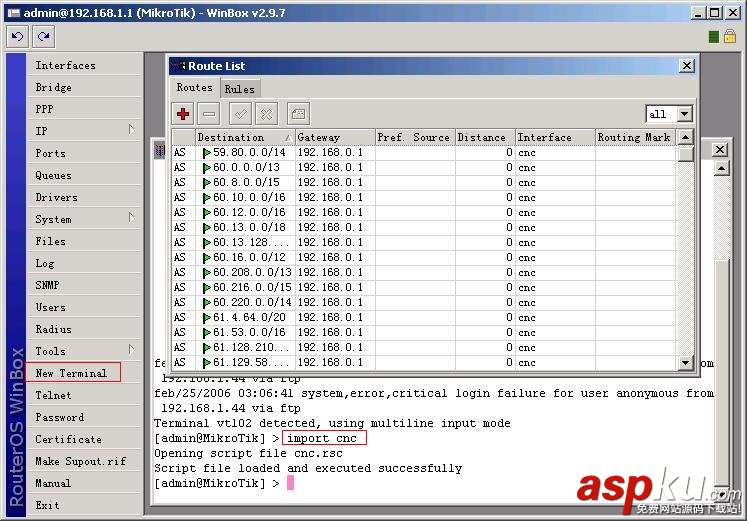Image resolution: width=747 pixels, height=521 pixels.
Task: Select route 59.80.0.0/14
Action: click(424, 152)
